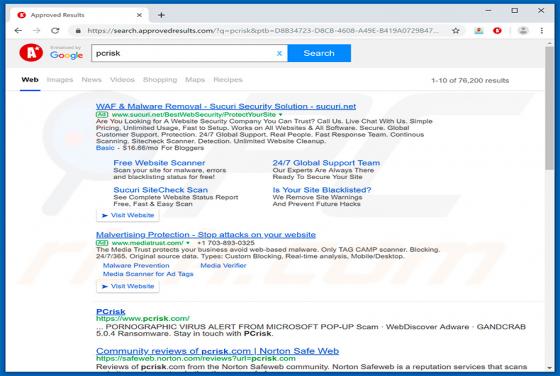Screen dimensions: 560x376
Task: Expand the dropdown arrow after mediatrust.com URL
Action: pyautogui.click(x=188, y=243)
